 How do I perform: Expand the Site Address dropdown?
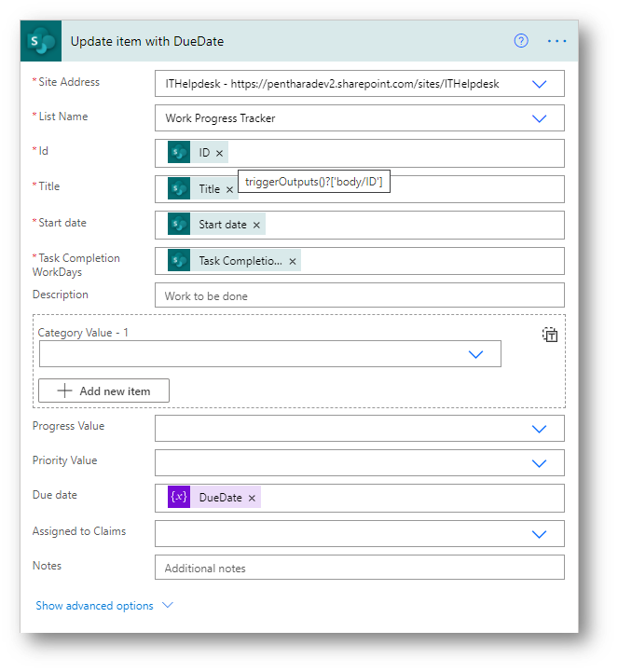539,84
